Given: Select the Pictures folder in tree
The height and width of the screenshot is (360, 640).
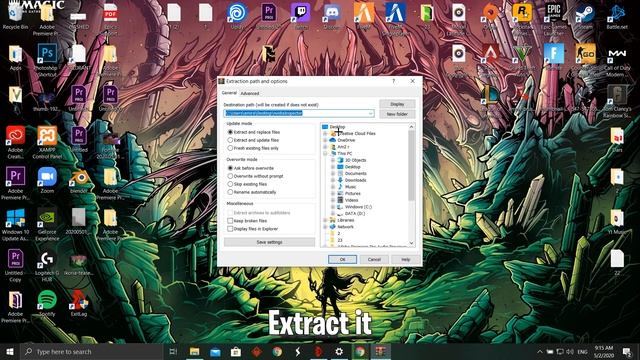Looking at the screenshot, I should click(x=353, y=193).
